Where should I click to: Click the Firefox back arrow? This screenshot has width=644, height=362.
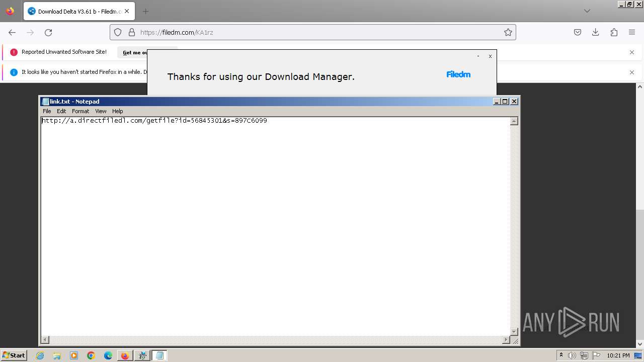point(12,32)
